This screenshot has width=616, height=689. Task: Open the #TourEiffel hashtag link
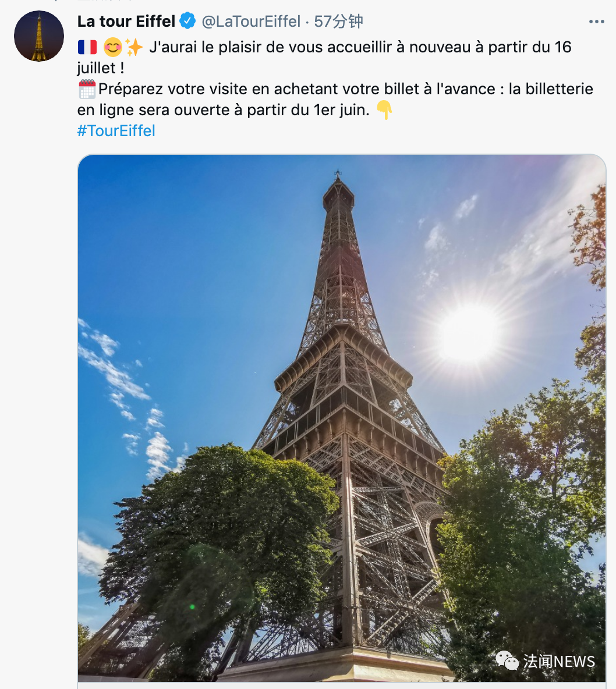click(116, 131)
